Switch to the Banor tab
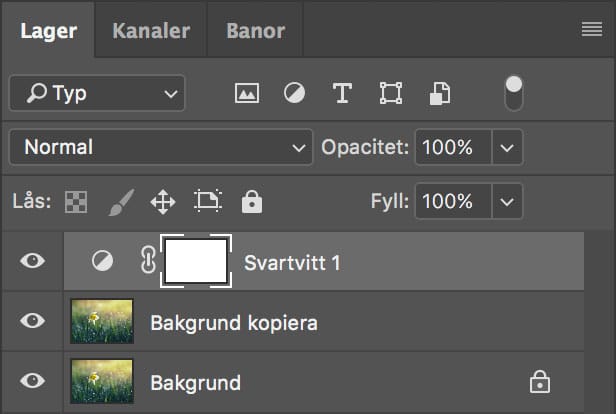616x414 pixels. (255, 31)
